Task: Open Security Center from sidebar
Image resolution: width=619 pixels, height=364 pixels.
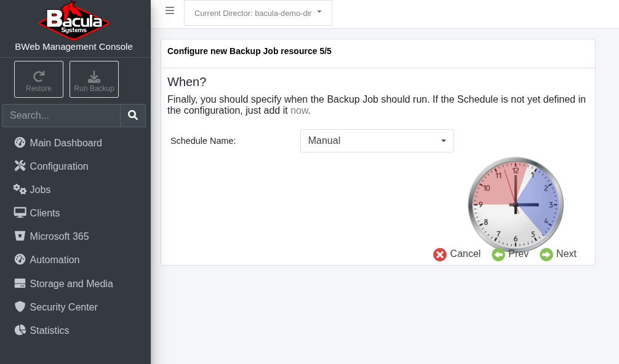Action: pos(63,307)
